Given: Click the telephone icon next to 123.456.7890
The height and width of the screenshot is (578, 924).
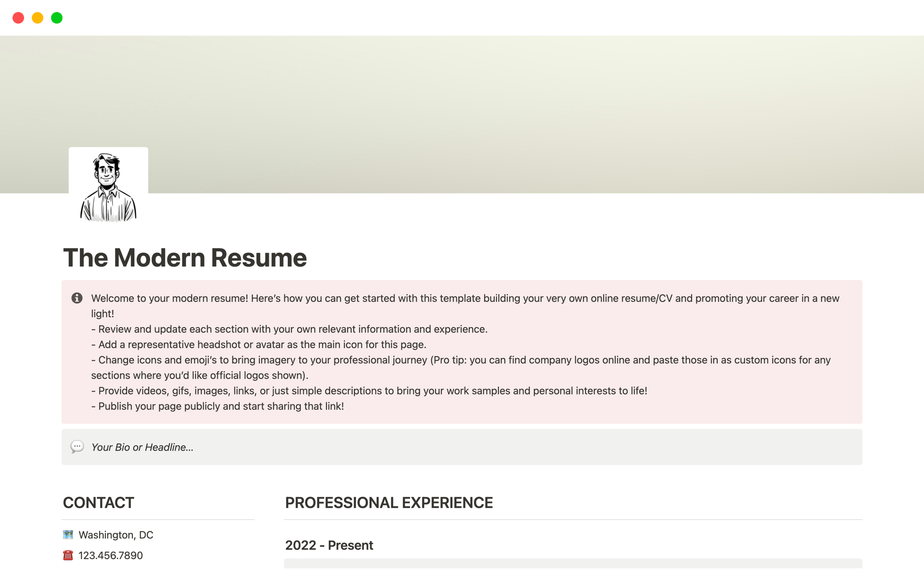Looking at the screenshot, I should (68, 555).
